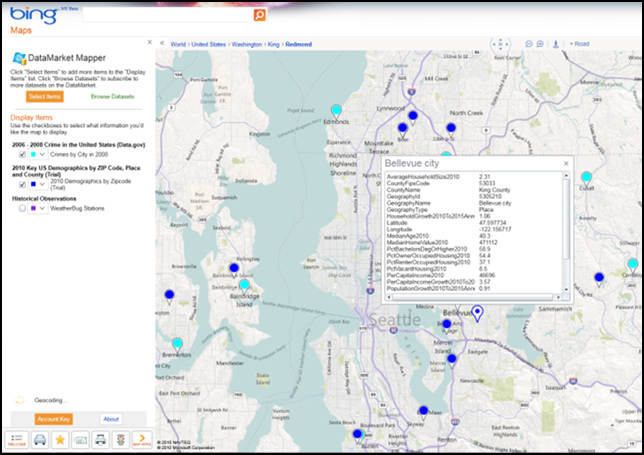Viewport: 644px width, 455px height.
Task: Open the Welcome panel icon in bottom toolbar
Action: click(x=17, y=440)
